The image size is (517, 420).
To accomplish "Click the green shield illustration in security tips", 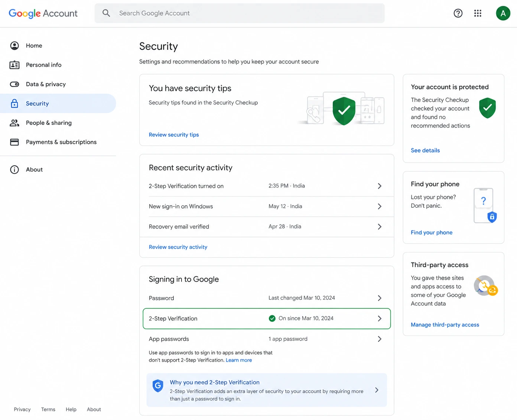I will pos(344,111).
